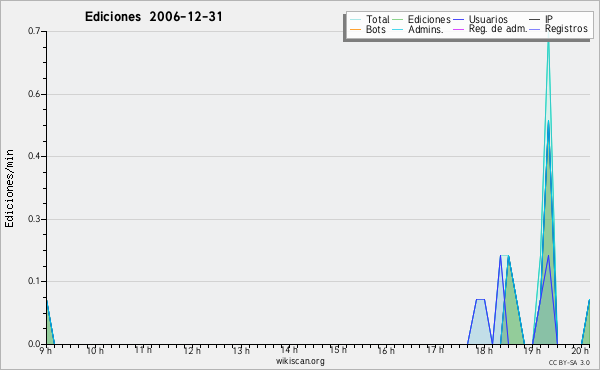The image size is (600, 370).
Task: Click the 0.7 y-axis value
Action: (34, 31)
